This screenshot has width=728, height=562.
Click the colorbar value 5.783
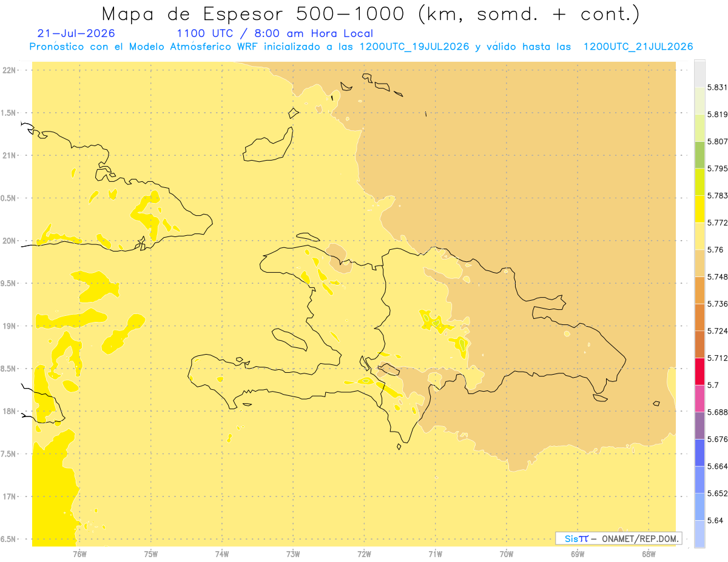717,196
